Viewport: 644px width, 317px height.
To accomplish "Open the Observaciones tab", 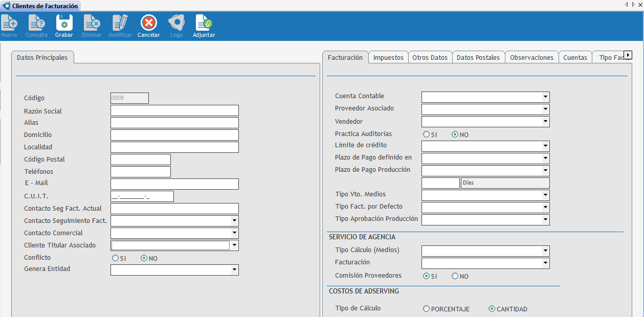I will [x=531, y=57].
